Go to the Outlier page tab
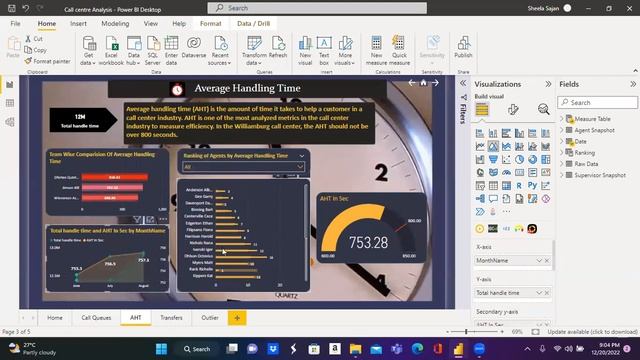The width and height of the screenshot is (640, 360). click(210, 318)
